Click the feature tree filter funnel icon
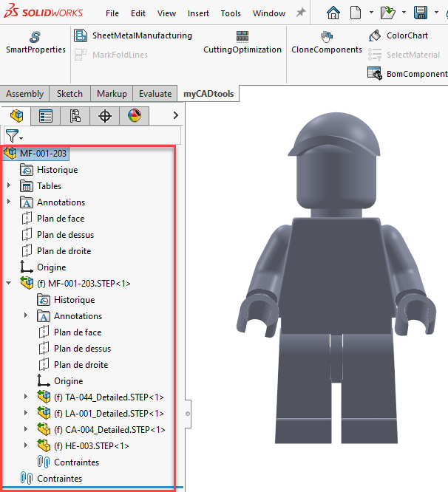448x492 pixels. pos(13,136)
